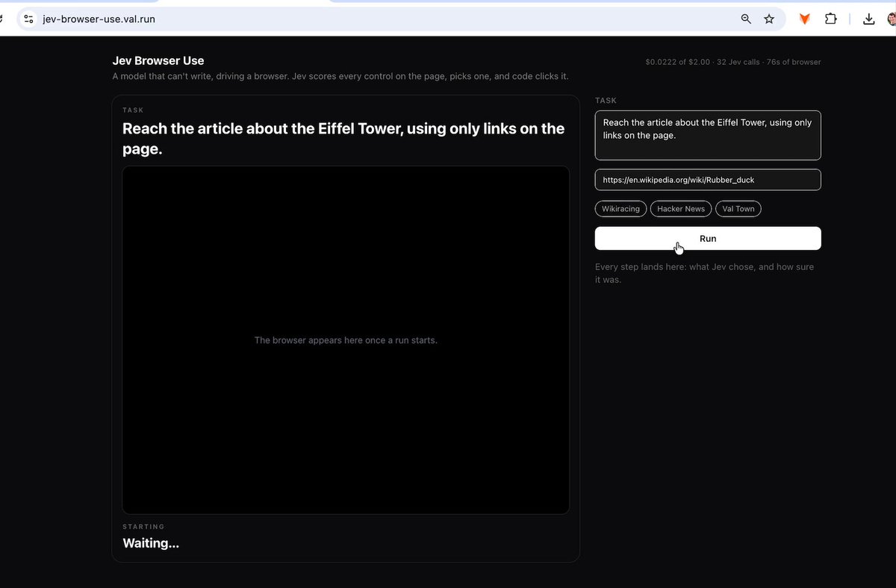Open the site information icon in address bar
Image resolution: width=896 pixels, height=588 pixels.
click(x=28, y=19)
